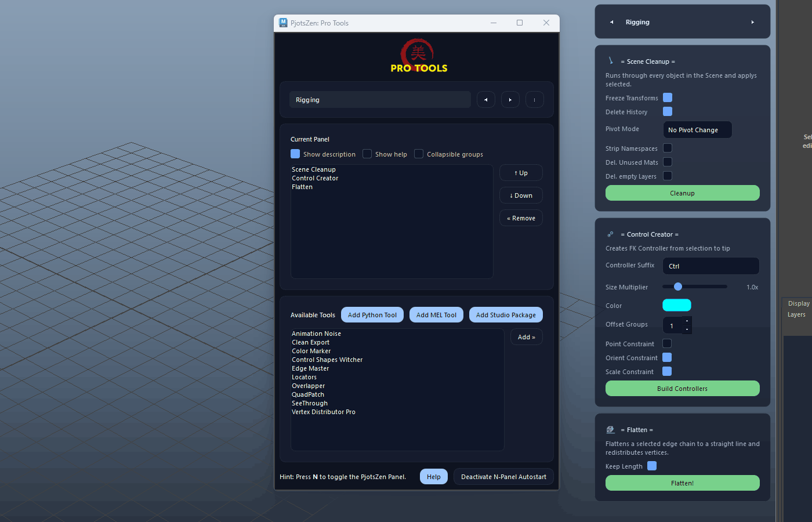
Task: Toggle Delete History checkbox
Action: (668, 111)
